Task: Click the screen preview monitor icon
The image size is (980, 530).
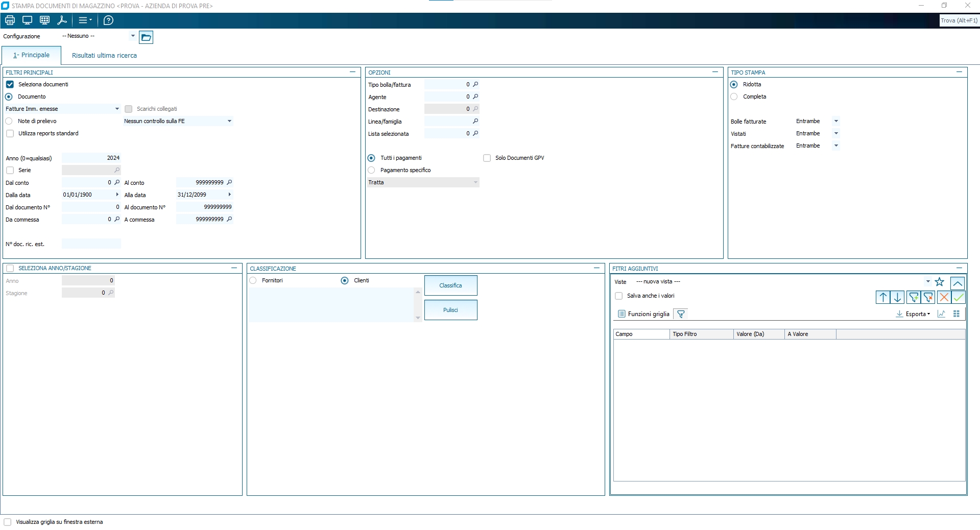Action: point(28,20)
